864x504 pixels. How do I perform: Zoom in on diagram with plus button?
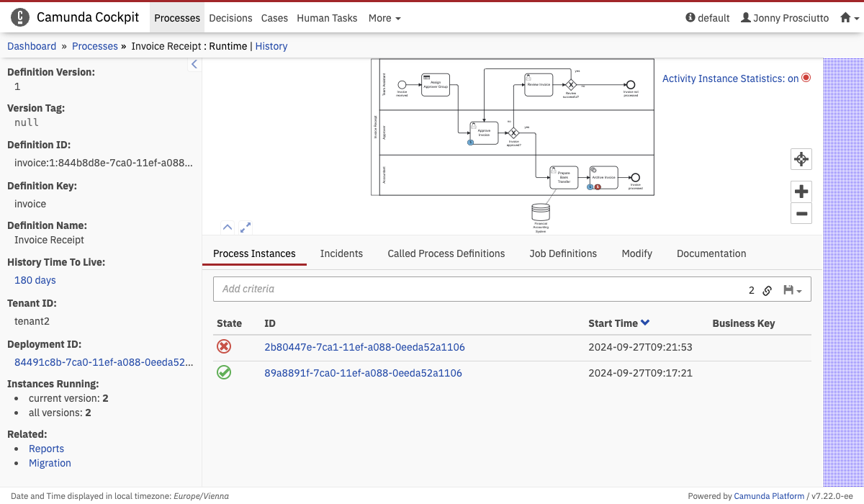[x=801, y=192]
